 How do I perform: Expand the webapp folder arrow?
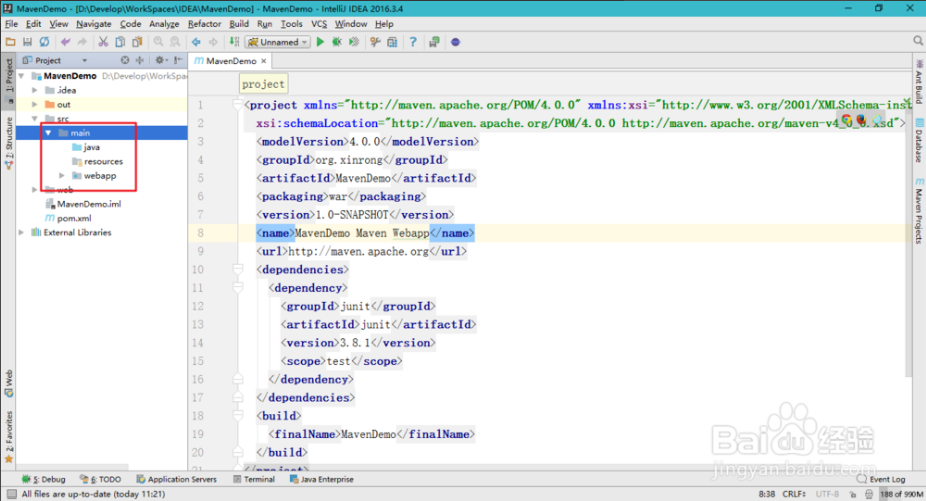62,175
